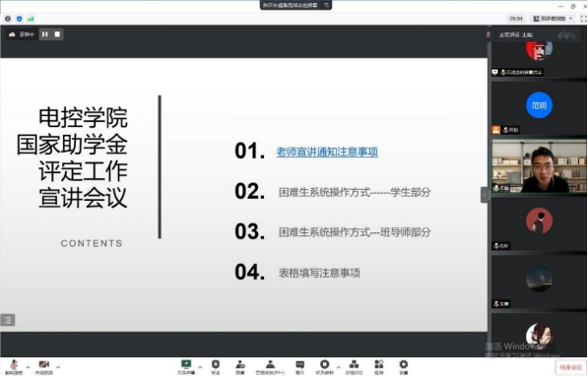588x377 pixels.
Task: Open the speaker view layout dropdown
Action: tap(554, 19)
